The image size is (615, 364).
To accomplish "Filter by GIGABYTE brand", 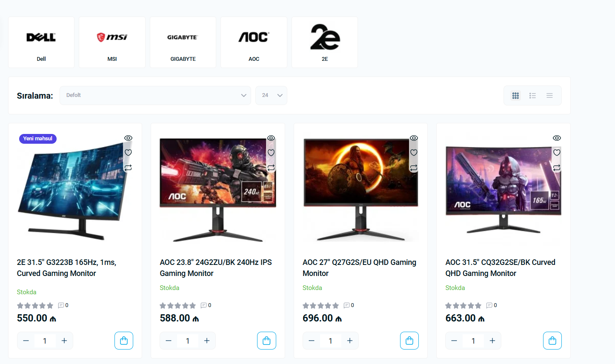I will coord(183,42).
